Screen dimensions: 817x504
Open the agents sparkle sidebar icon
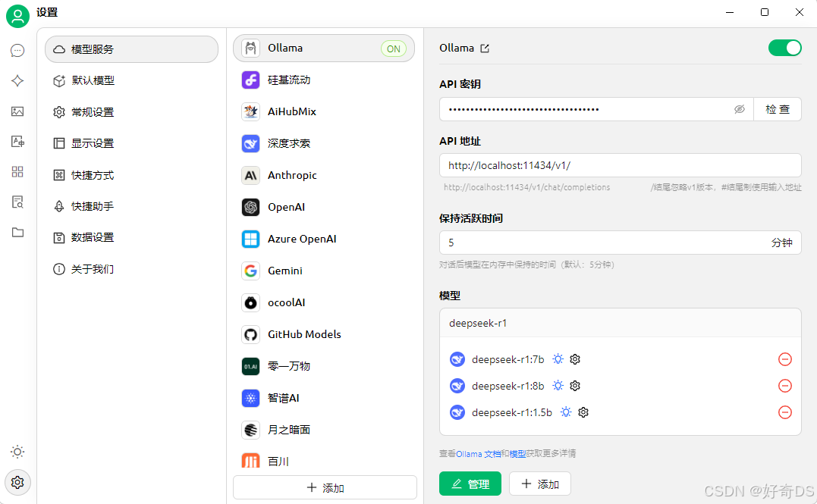click(x=17, y=80)
